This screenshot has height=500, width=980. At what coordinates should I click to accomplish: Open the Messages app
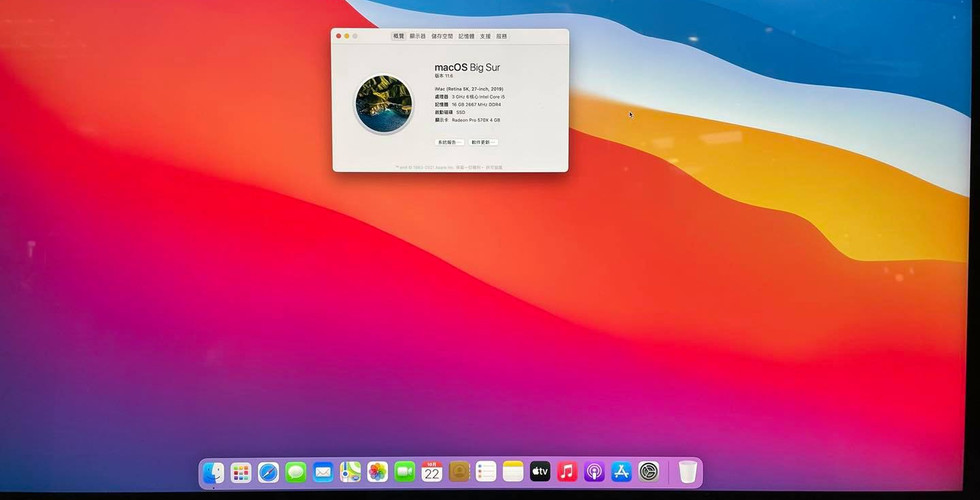pos(296,472)
